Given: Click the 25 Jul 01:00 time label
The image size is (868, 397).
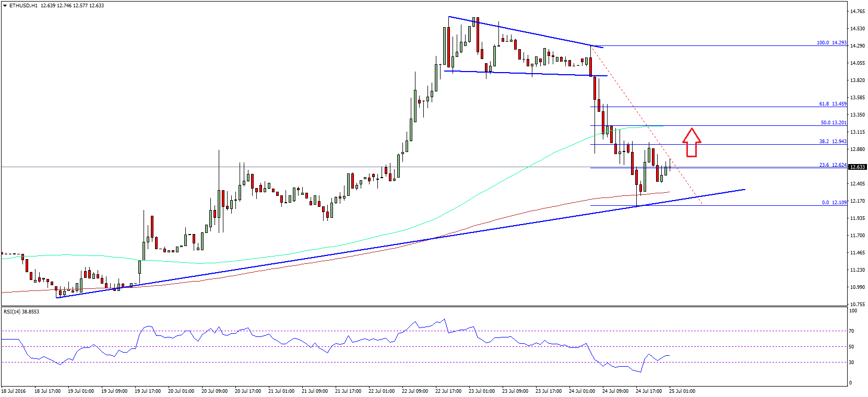Looking at the screenshot, I should point(682,391).
